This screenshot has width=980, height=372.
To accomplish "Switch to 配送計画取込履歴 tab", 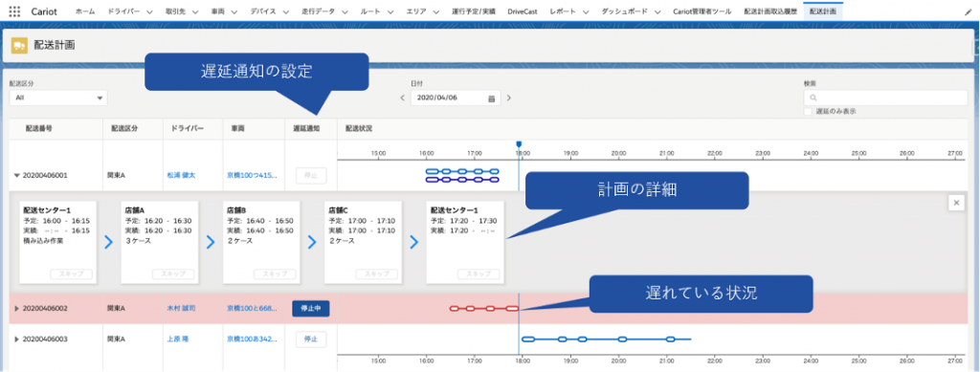I will [770, 11].
